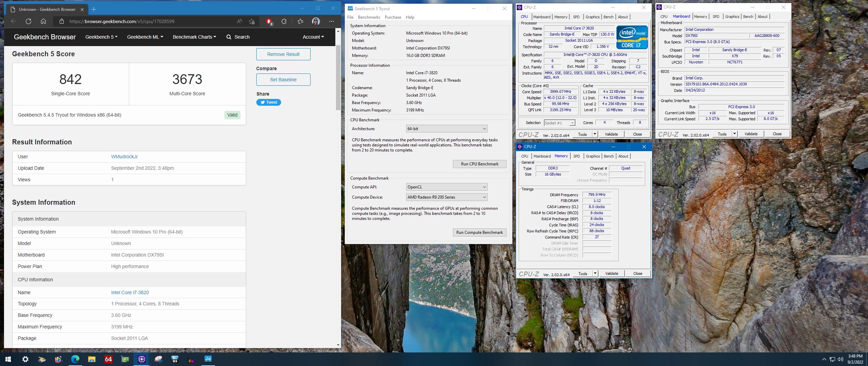Close the Unknown - Geekbench Browser tab
The width and height of the screenshot is (868, 366).
point(82,9)
